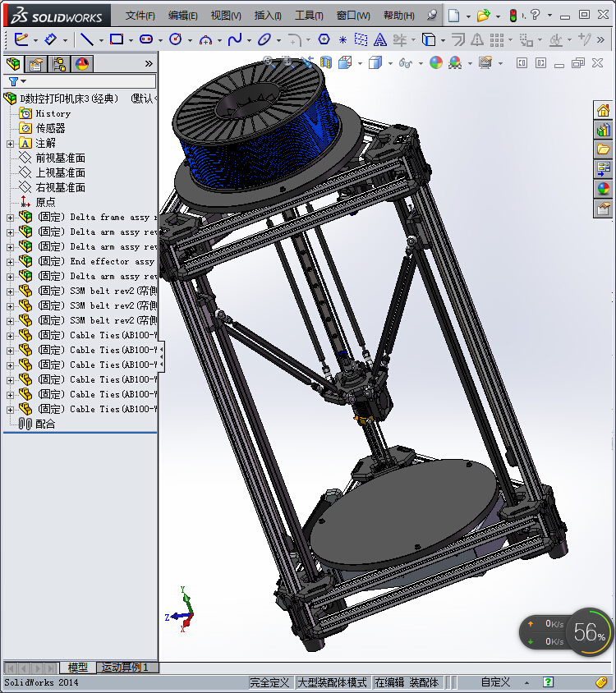Click the Rebuild traffic light icon

coord(513,16)
